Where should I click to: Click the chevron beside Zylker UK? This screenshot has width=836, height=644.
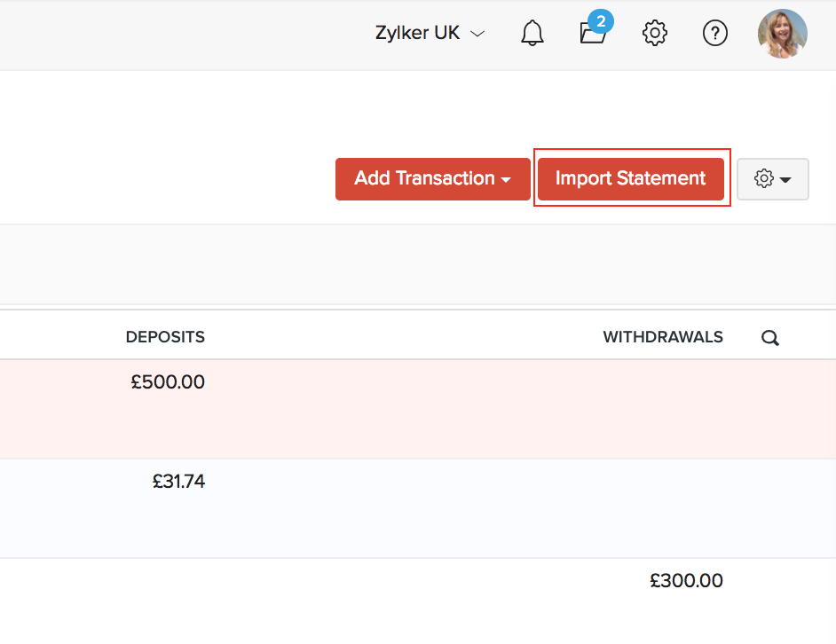[x=477, y=35]
